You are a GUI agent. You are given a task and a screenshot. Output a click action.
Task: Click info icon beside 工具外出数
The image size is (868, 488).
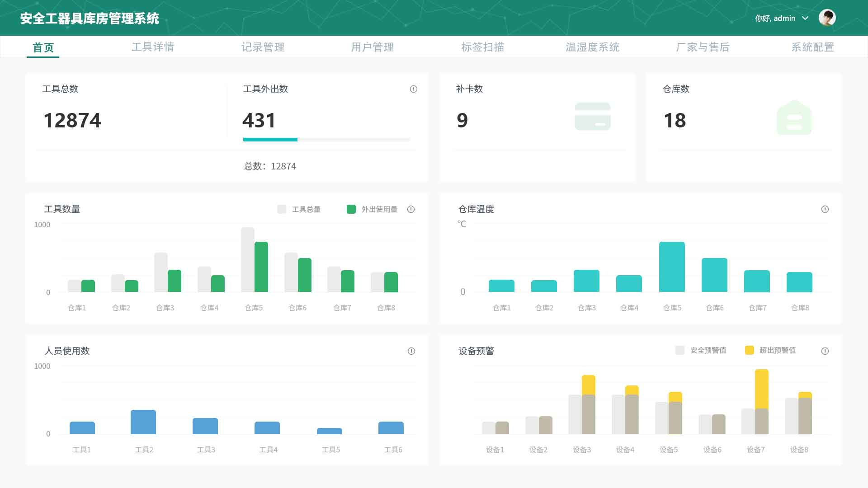tap(413, 89)
